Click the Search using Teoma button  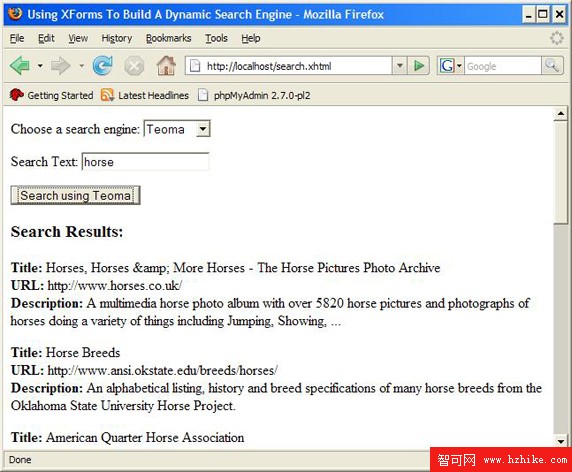point(76,196)
